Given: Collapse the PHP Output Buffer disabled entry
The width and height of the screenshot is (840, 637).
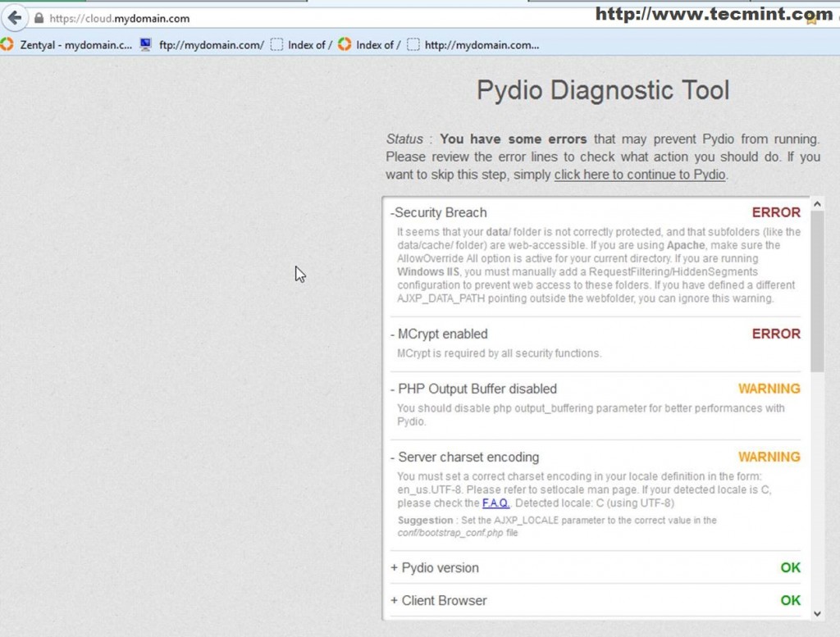Looking at the screenshot, I should coord(473,389).
